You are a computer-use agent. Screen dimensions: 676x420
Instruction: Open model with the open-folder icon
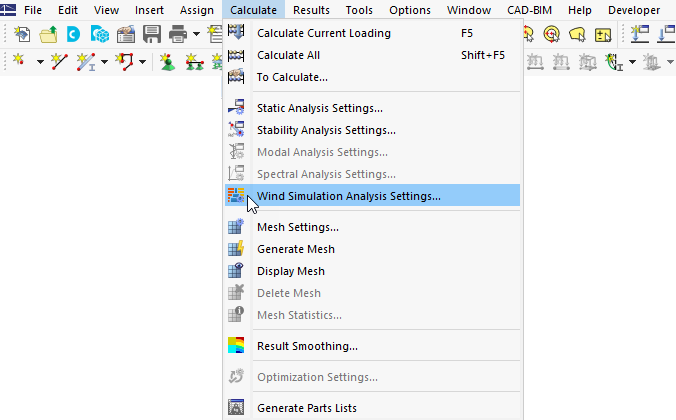pos(47,34)
